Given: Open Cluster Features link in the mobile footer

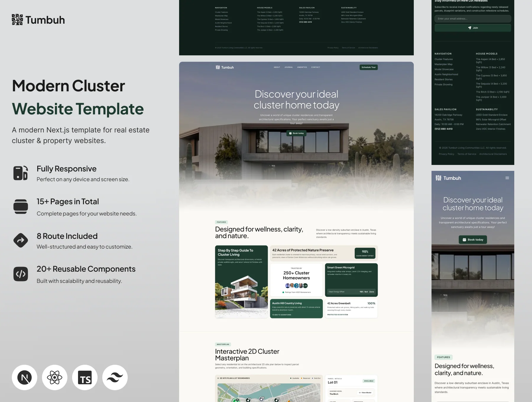Looking at the screenshot, I should (444, 59).
